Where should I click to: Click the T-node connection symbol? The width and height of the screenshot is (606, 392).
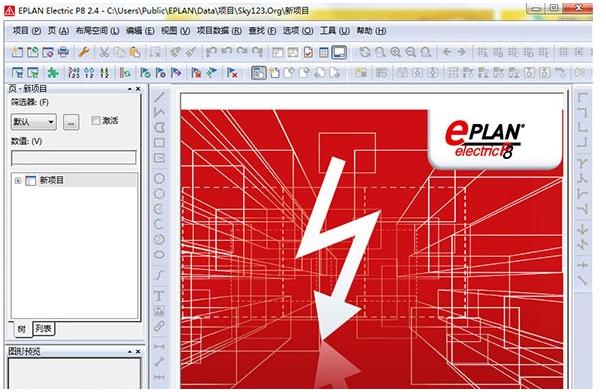point(582,163)
